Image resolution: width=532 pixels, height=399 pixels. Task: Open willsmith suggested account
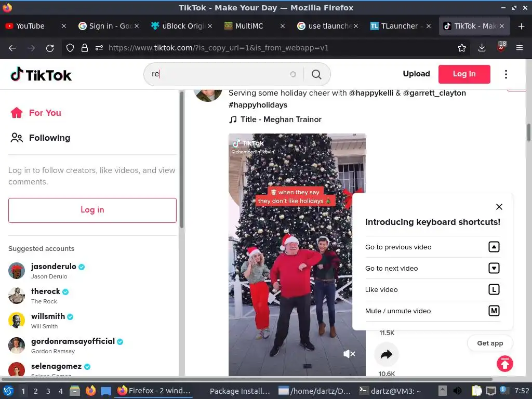coord(42,321)
